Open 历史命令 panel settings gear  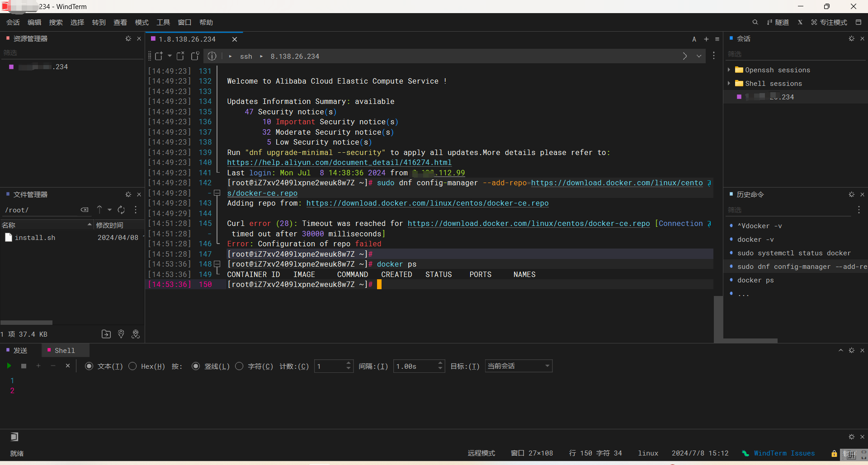(852, 194)
